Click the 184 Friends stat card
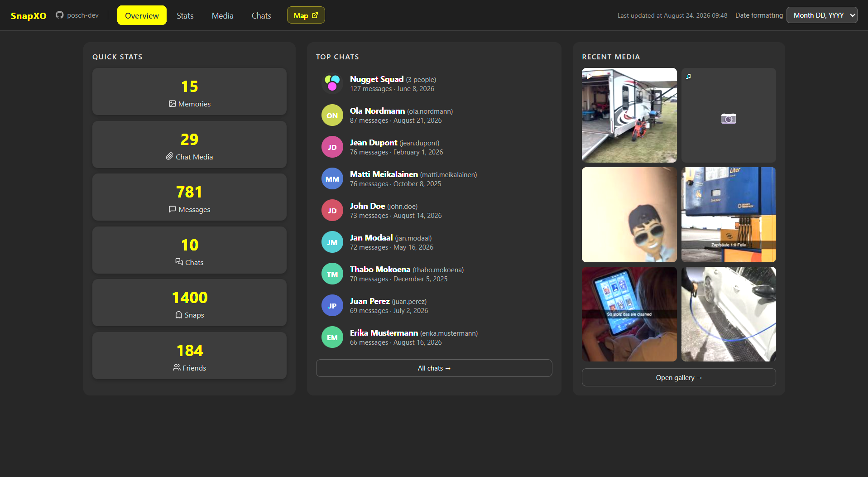The height and width of the screenshot is (477, 868). tap(189, 356)
